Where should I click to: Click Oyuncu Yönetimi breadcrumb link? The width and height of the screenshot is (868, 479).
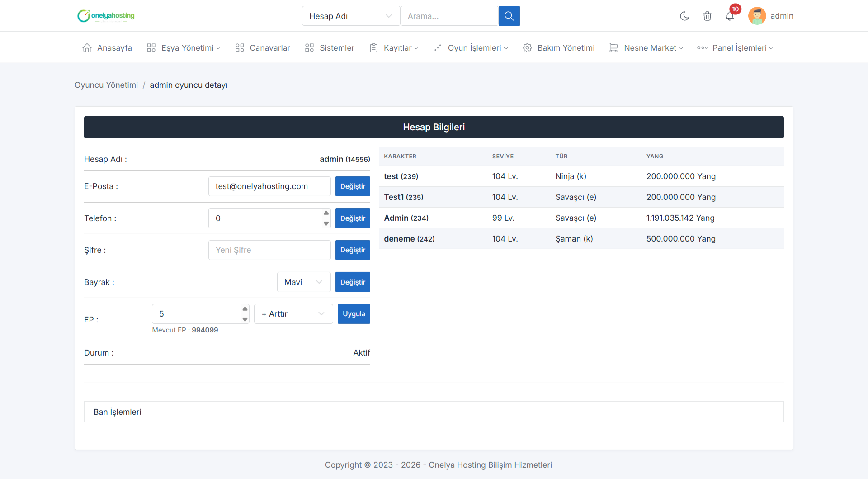click(106, 85)
